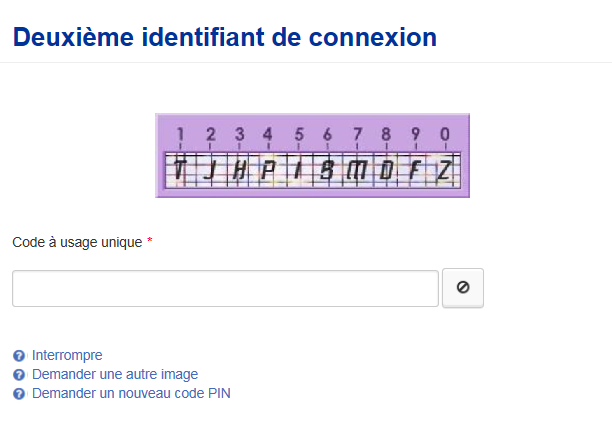612x436 pixels.
Task: Focus the Code à usage unique input field
Action: pos(225,288)
